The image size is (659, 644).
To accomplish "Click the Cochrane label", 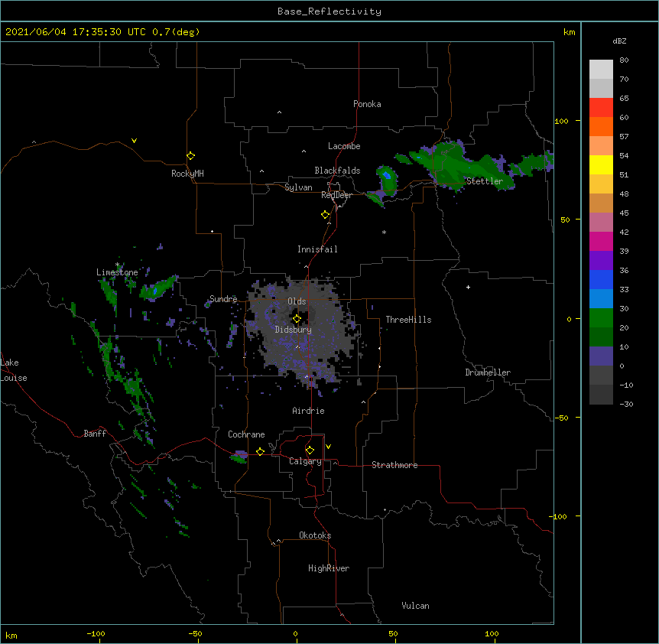I will click(x=246, y=434).
